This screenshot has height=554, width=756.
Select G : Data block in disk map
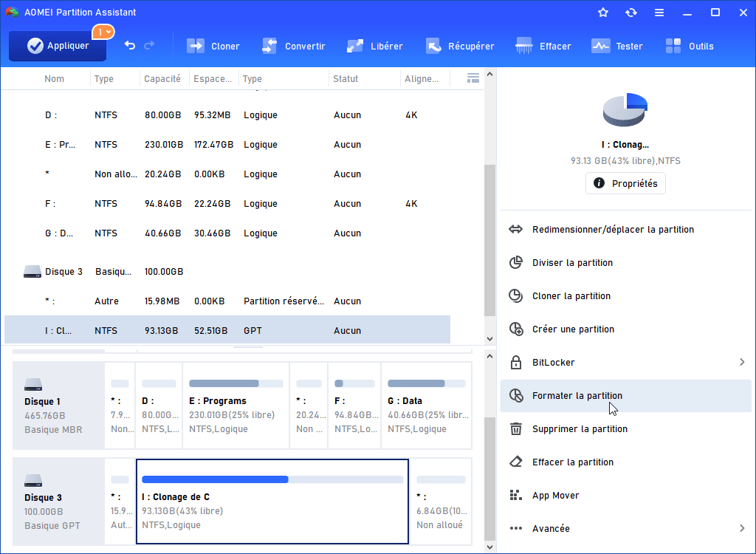tap(426, 406)
